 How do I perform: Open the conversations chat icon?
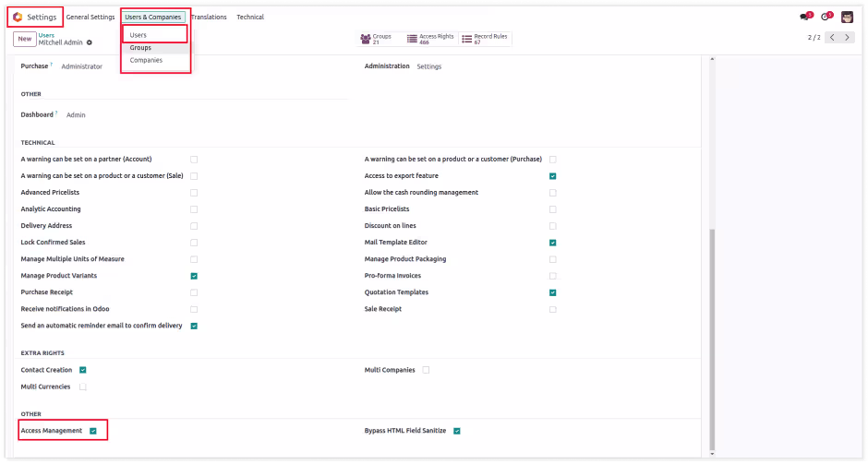coord(805,17)
